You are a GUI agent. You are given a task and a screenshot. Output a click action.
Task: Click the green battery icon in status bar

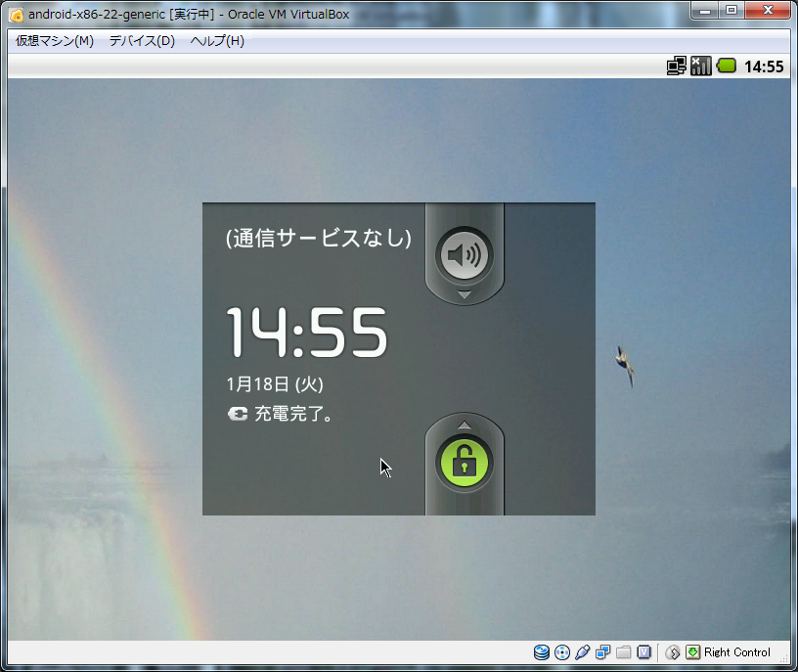(727, 66)
